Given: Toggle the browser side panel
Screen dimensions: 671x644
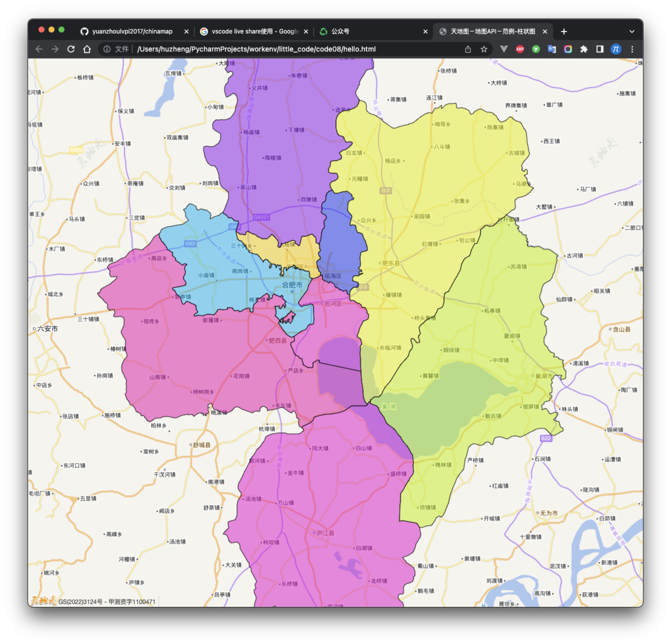Looking at the screenshot, I should click(600, 49).
